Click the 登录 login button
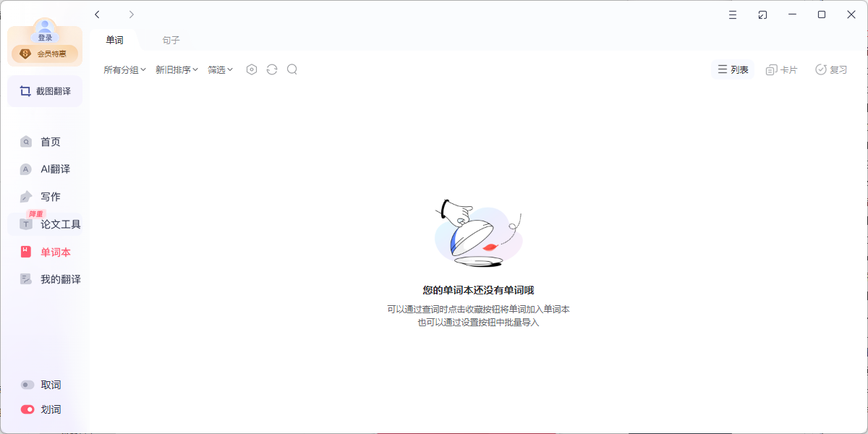868x434 pixels. click(45, 38)
